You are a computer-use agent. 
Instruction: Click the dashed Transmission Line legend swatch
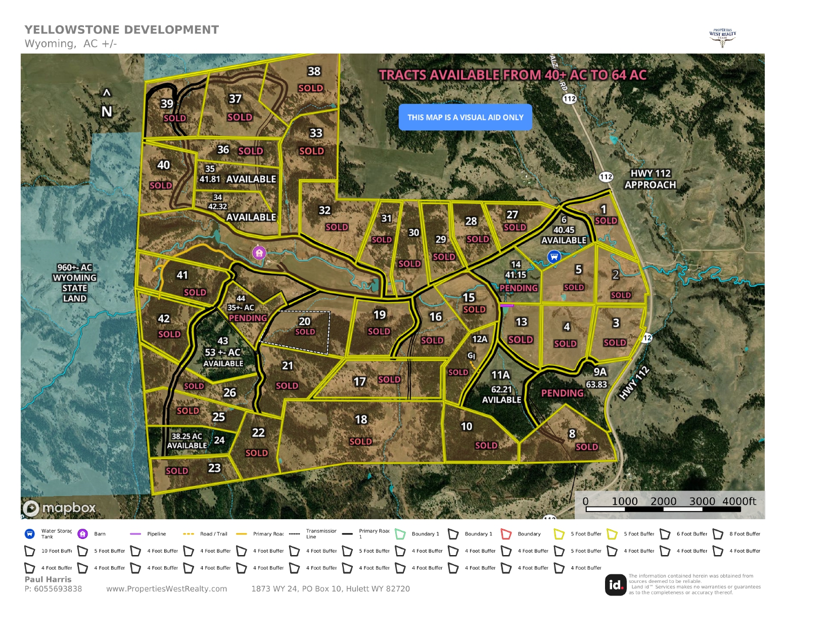(x=294, y=534)
